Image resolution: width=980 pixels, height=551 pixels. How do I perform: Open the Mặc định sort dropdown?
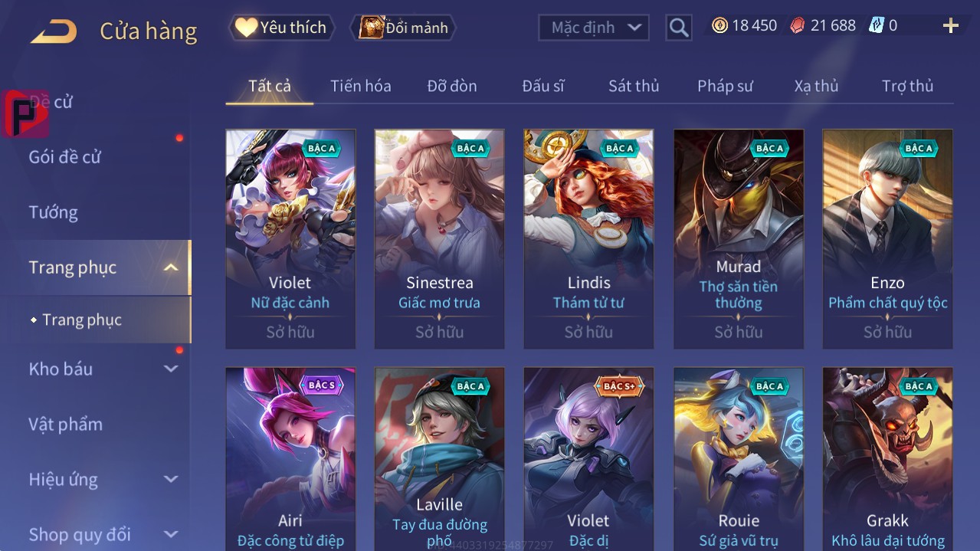[x=594, y=28]
